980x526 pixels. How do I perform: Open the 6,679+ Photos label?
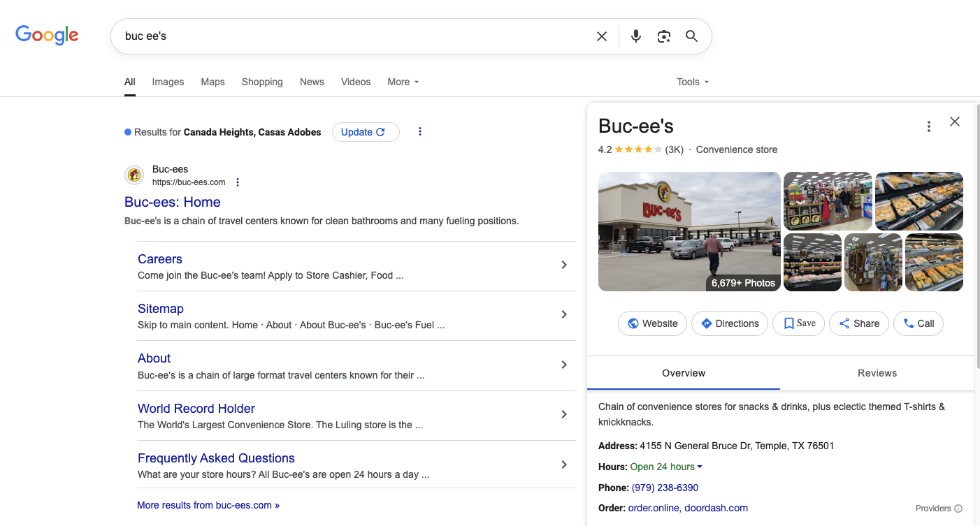[743, 283]
